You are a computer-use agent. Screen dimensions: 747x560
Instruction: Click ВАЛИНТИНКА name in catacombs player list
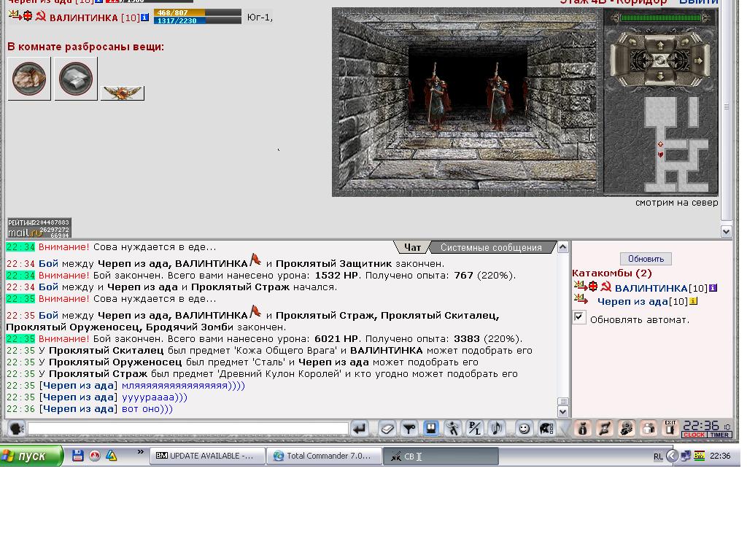651,288
